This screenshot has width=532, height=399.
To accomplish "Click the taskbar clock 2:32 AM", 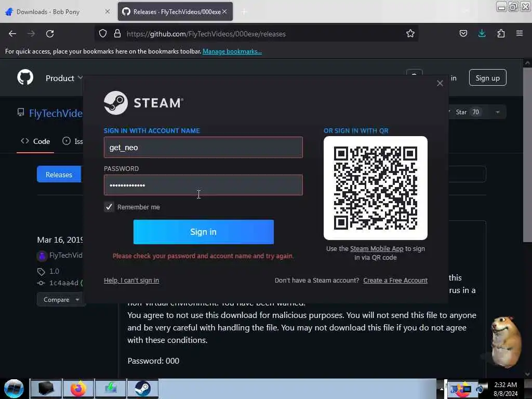I will pos(505,385).
